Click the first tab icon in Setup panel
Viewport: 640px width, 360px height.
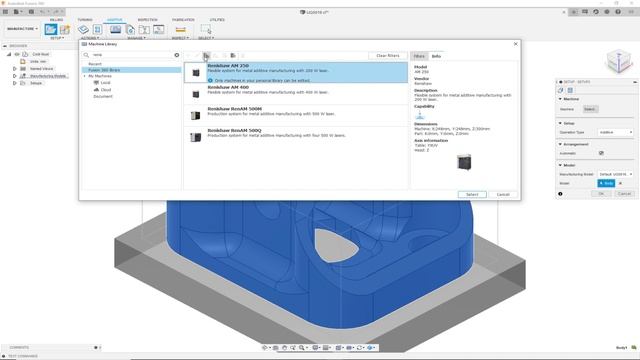(561, 90)
